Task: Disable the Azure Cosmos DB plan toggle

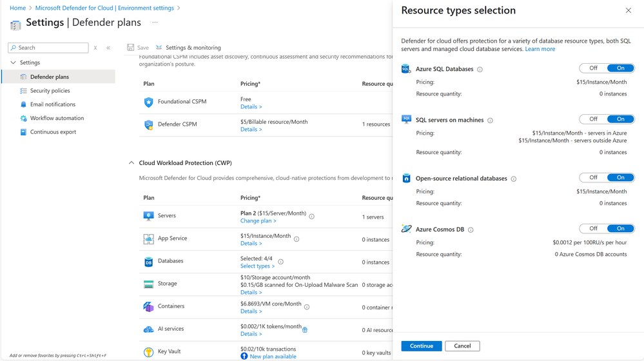Action: (x=593, y=228)
